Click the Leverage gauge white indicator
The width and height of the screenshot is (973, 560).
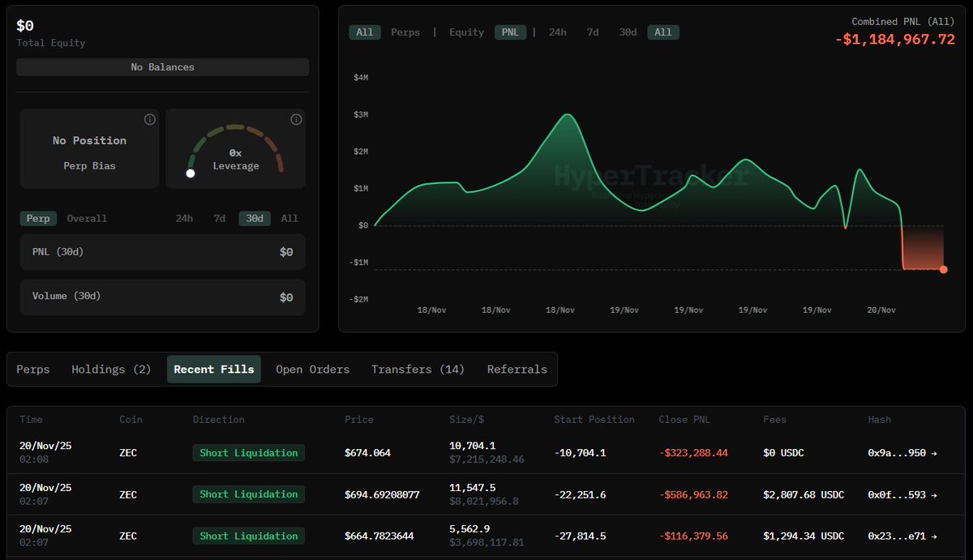(191, 173)
